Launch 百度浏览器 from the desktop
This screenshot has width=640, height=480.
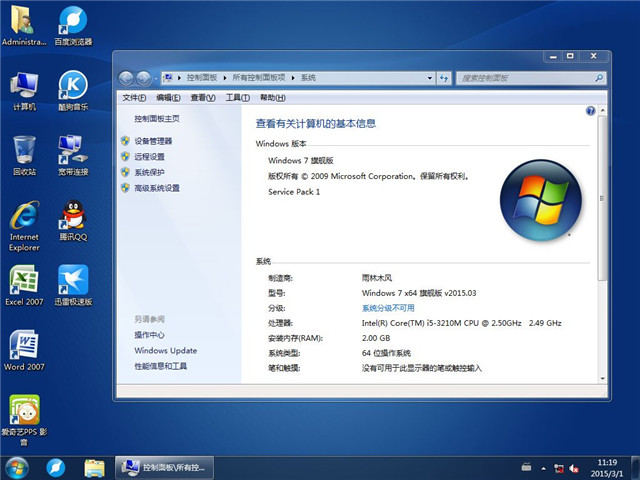73,25
